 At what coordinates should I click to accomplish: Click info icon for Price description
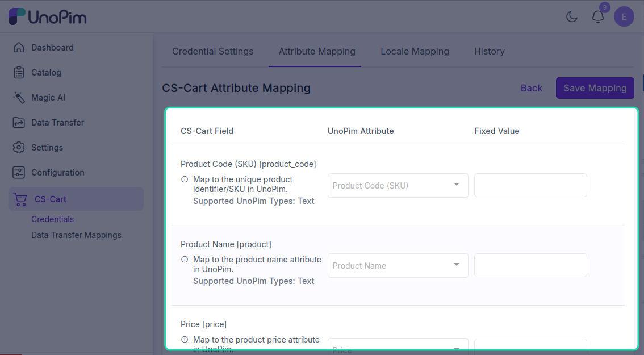[x=185, y=340]
